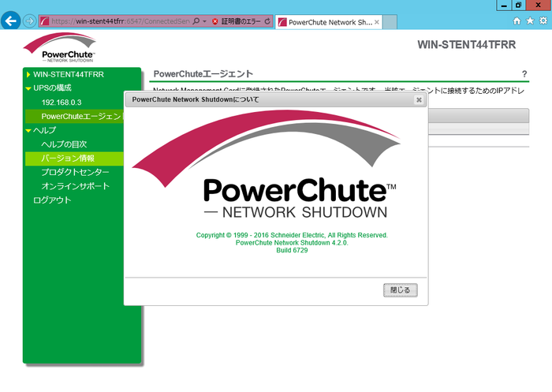Refresh the page with reload icon
Viewport: 552px width, 392px height.
coord(267,21)
